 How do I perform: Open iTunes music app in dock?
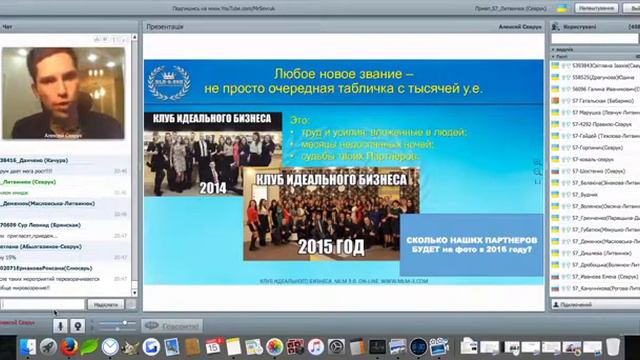click(316, 347)
